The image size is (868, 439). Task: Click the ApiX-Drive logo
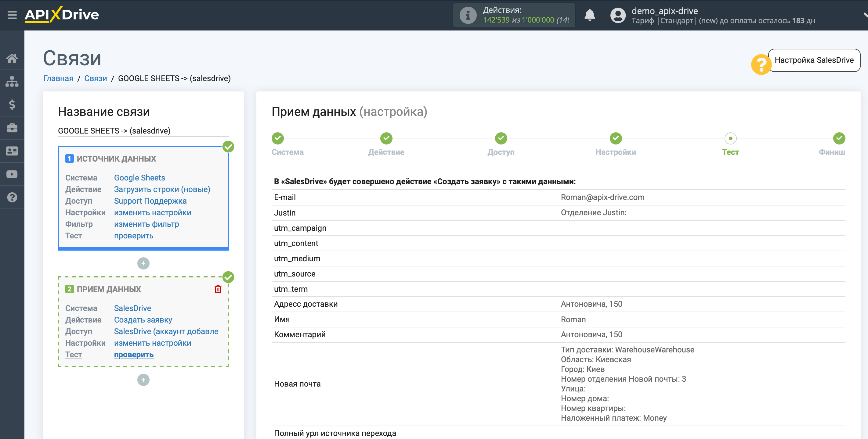(62, 15)
